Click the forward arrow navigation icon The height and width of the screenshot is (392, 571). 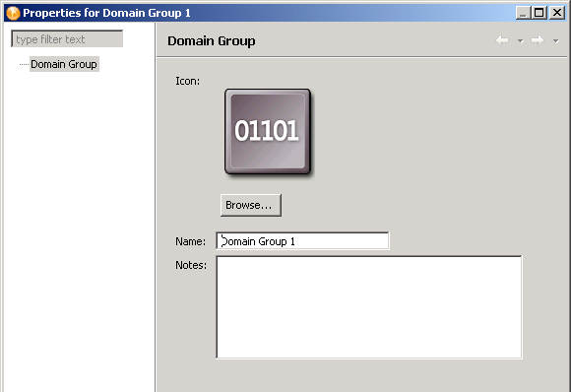538,40
